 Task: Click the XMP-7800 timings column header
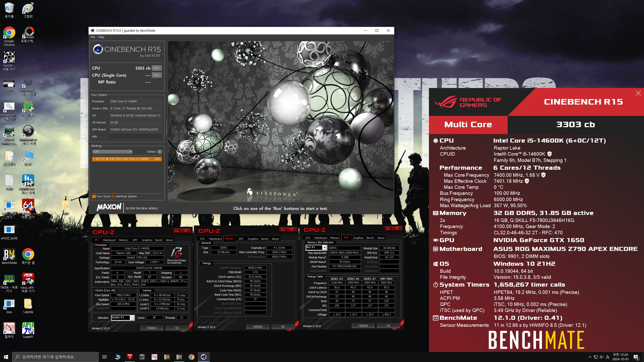(x=386, y=279)
